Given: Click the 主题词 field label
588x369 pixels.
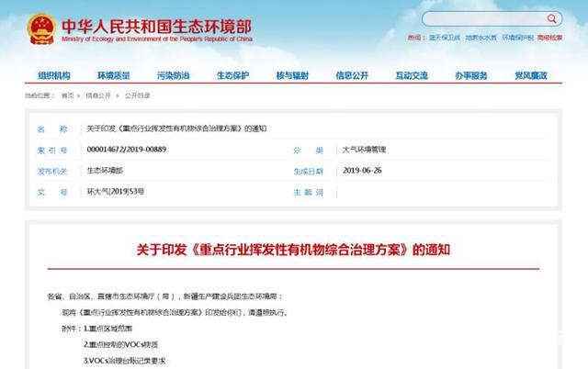Looking at the screenshot, I should coord(309,192).
